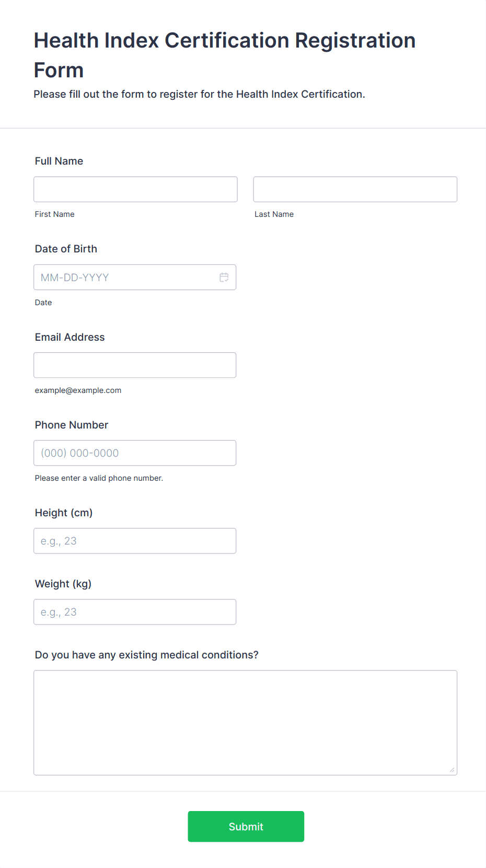Viewport: 486px width, 868px height.
Task: Grab the text area resize handle
Action: 452,770
